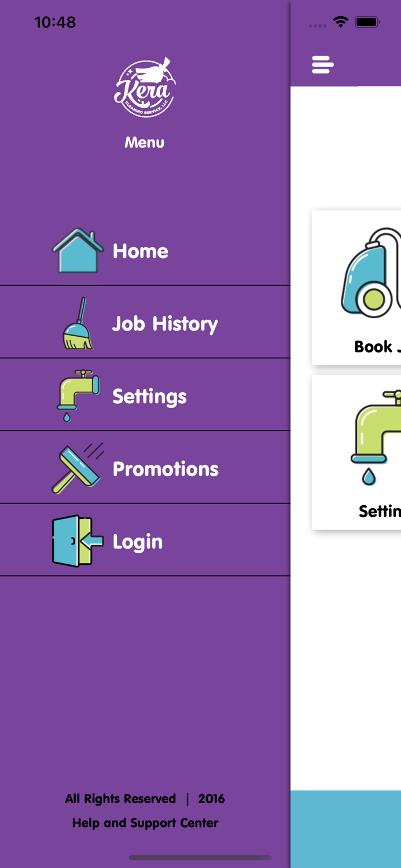Tap the blue footer bar
Image resolution: width=401 pixels, height=868 pixels.
pyautogui.click(x=345, y=829)
